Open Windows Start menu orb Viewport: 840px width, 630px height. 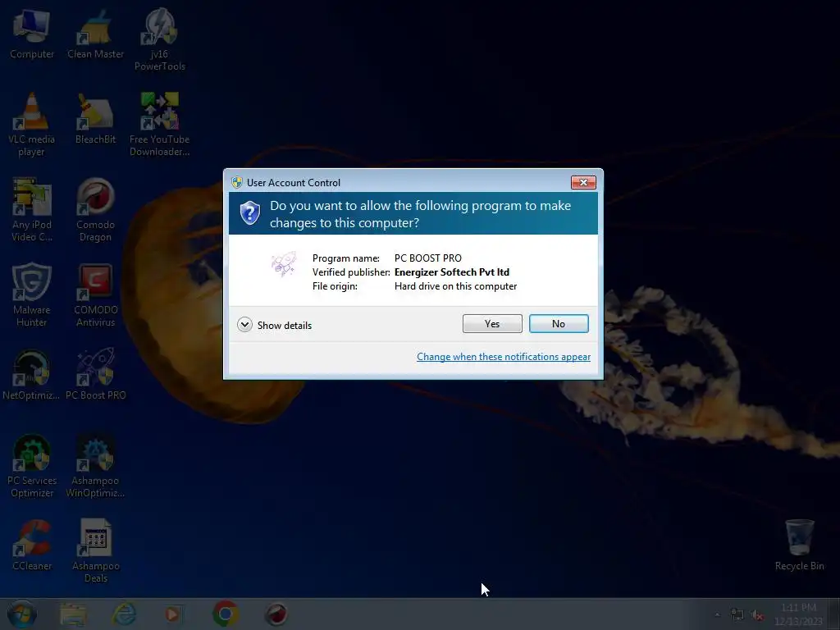(x=21, y=614)
